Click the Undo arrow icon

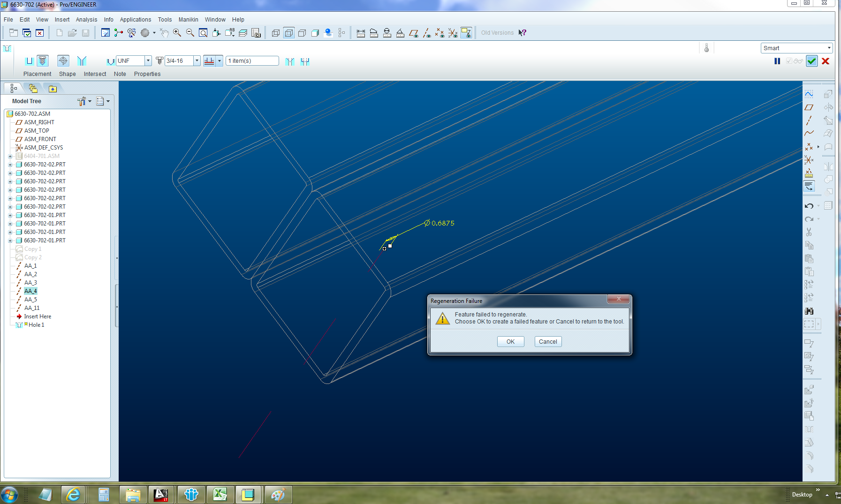[809, 206]
